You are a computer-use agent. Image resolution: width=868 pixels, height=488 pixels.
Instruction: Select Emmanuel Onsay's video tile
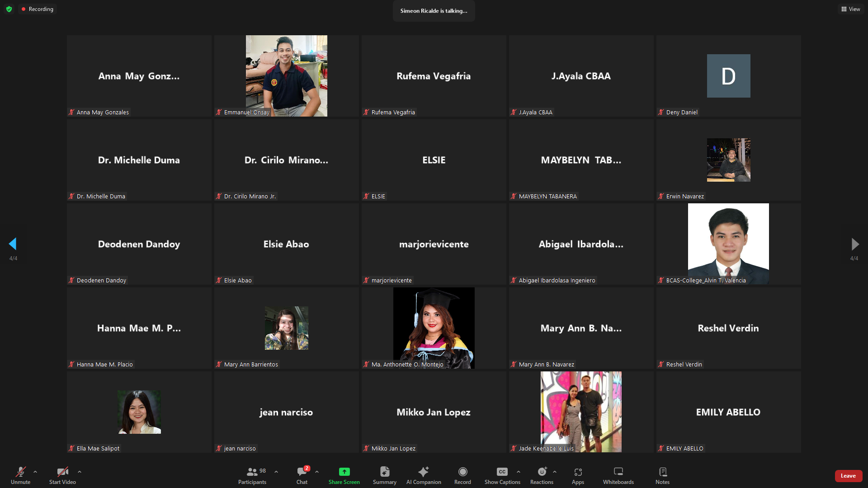(286, 76)
